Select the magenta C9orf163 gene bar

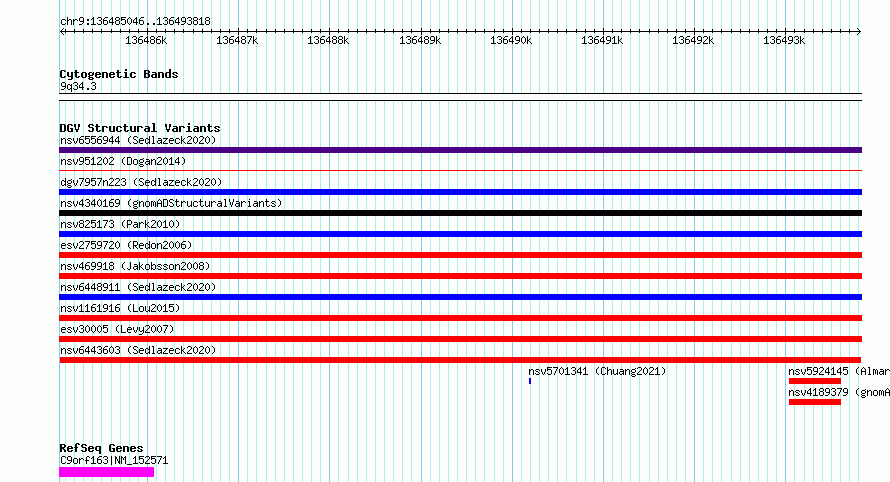pos(107,472)
